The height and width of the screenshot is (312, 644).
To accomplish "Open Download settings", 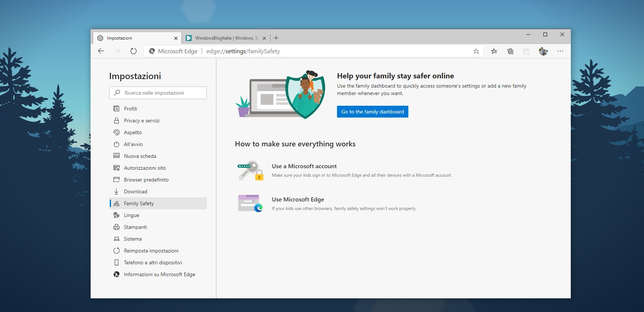I will (x=158, y=191).
